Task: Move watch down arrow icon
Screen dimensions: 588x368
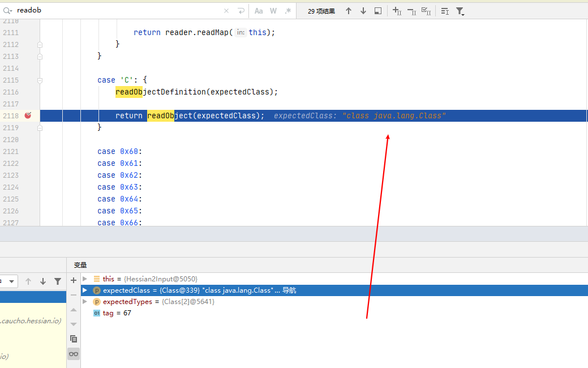Action: pyautogui.click(x=74, y=324)
